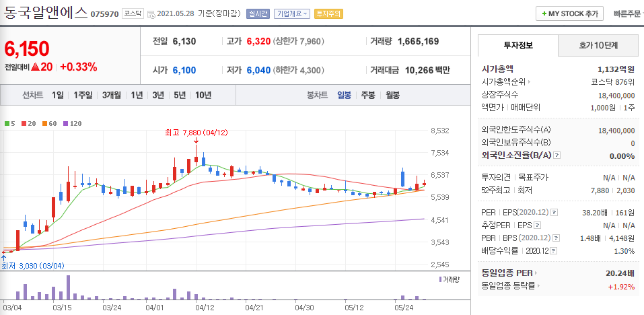Click the stock code 075970
This screenshot has width=644, height=315.
(104, 14)
